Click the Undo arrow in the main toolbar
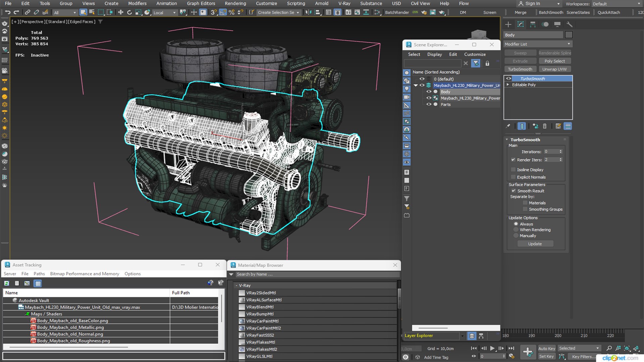644x362 pixels. pos(7,12)
